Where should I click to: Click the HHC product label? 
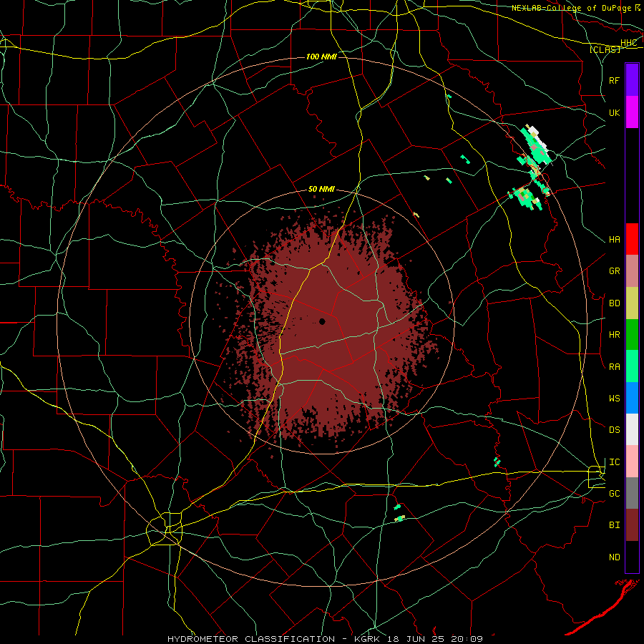click(628, 43)
